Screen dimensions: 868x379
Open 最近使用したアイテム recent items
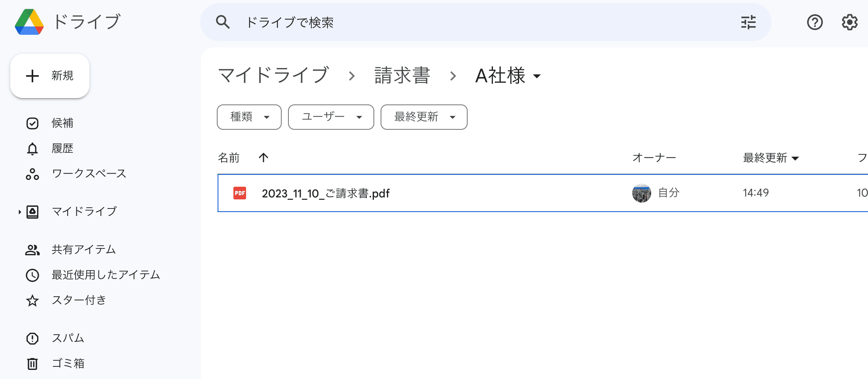tap(106, 275)
